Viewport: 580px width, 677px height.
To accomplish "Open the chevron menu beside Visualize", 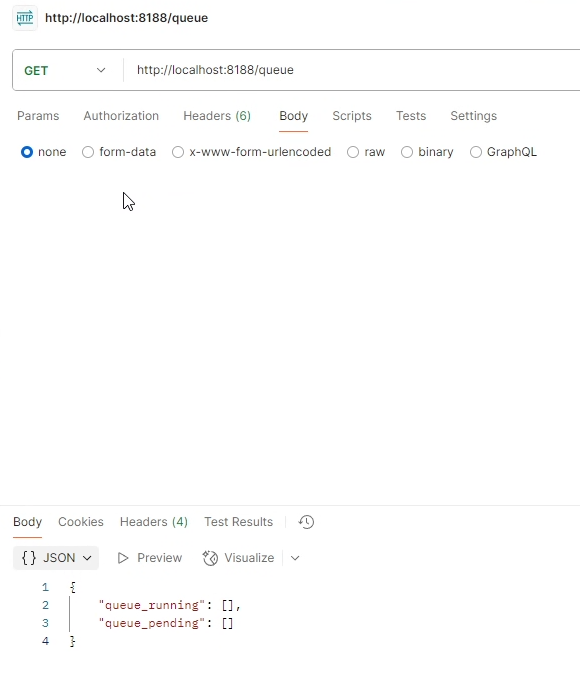I will click(295, 558).
